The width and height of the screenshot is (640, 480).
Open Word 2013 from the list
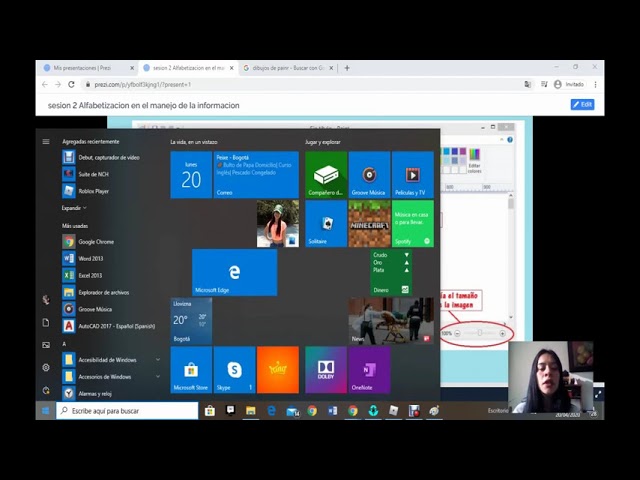tap(83, 258)
